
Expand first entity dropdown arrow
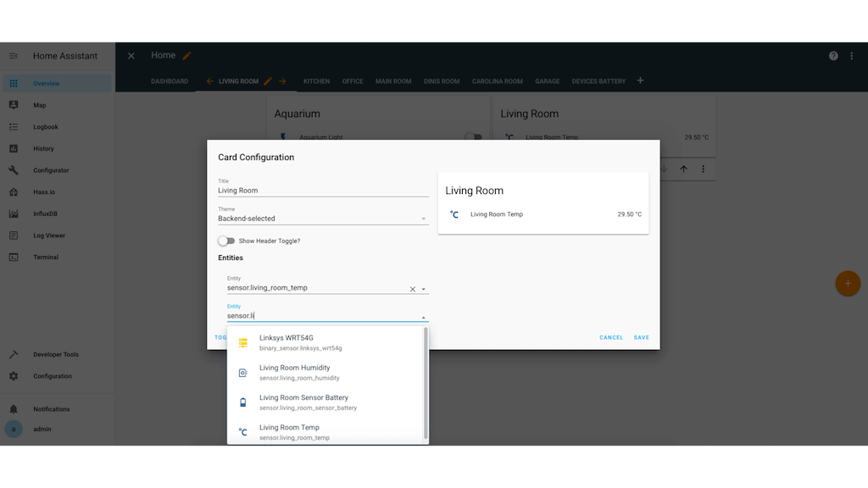[424, 289]
